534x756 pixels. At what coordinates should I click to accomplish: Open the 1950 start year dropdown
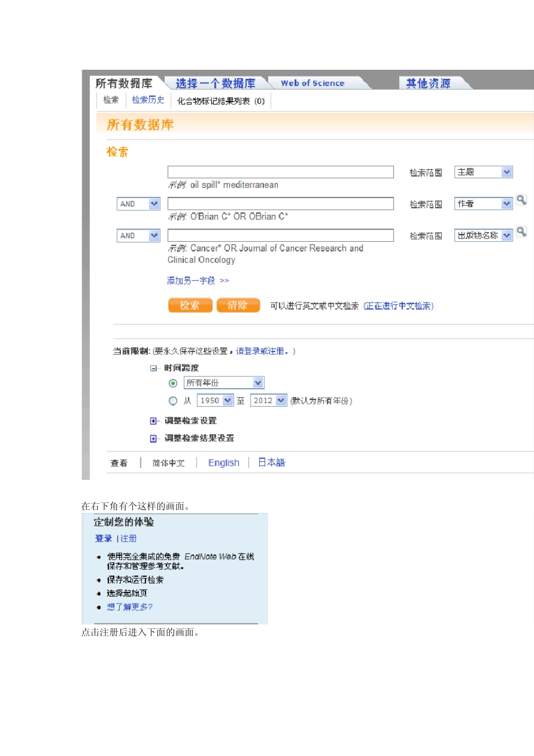(x=215, y=400)
